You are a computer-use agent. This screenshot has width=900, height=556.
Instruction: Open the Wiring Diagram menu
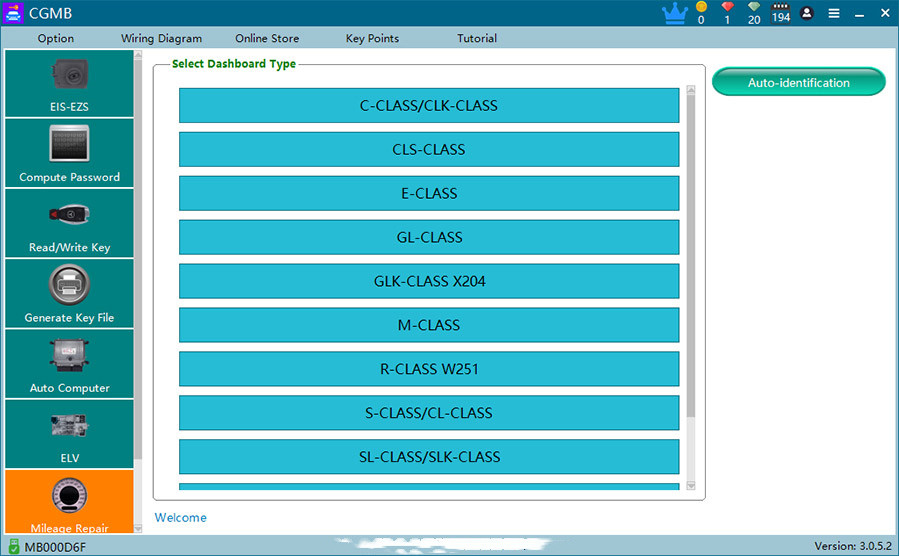pos(161,38)
